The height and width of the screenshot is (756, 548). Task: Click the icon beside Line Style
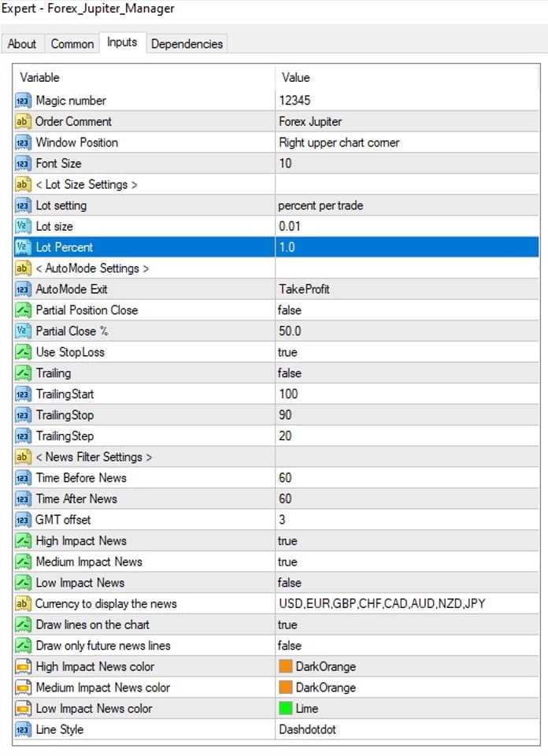22,730
